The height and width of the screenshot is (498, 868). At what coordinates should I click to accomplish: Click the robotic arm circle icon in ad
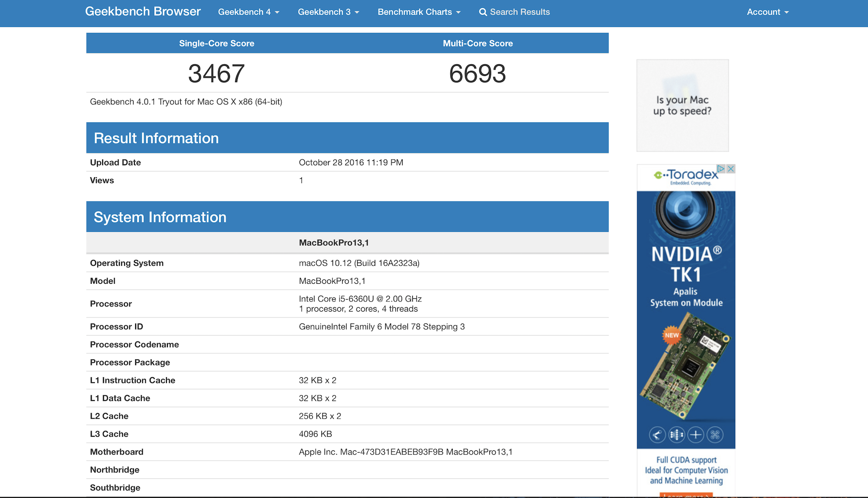pos(657,435)
